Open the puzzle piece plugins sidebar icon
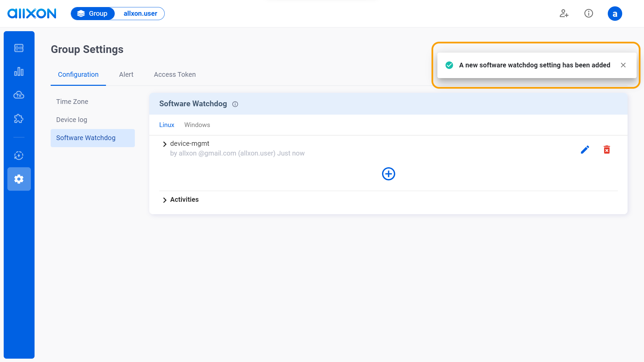 click(19, 119)
